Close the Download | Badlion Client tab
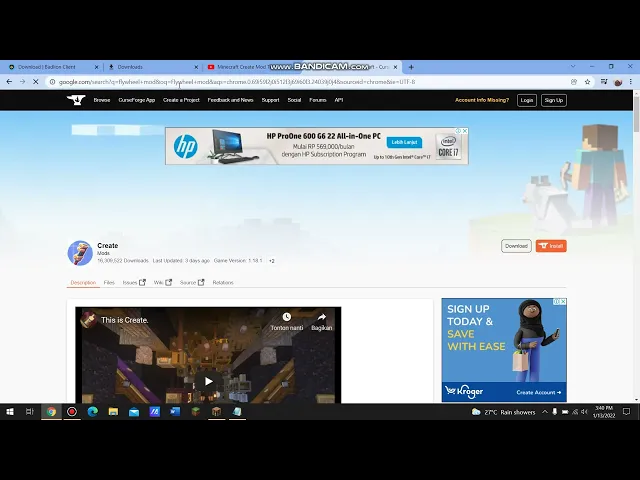Screen dimensions: 640x480 point(96,67)
